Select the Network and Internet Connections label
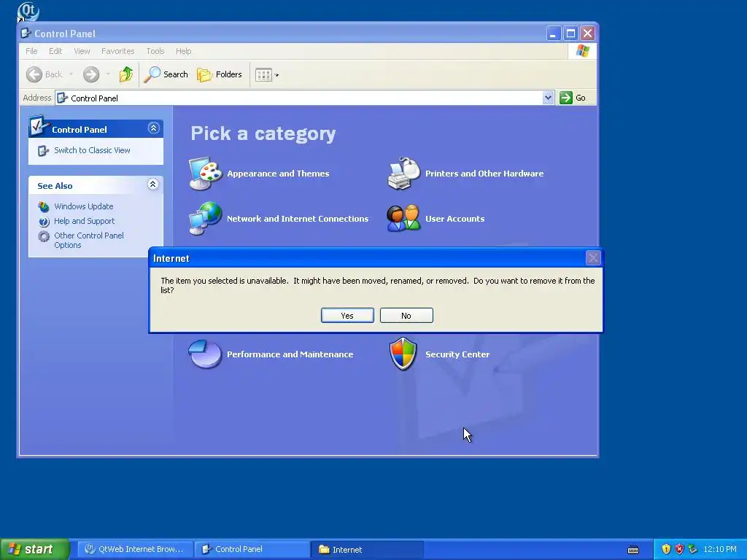The height and width of the screenshot is (560, 747). pyautogui.click(x=298, y=219)
